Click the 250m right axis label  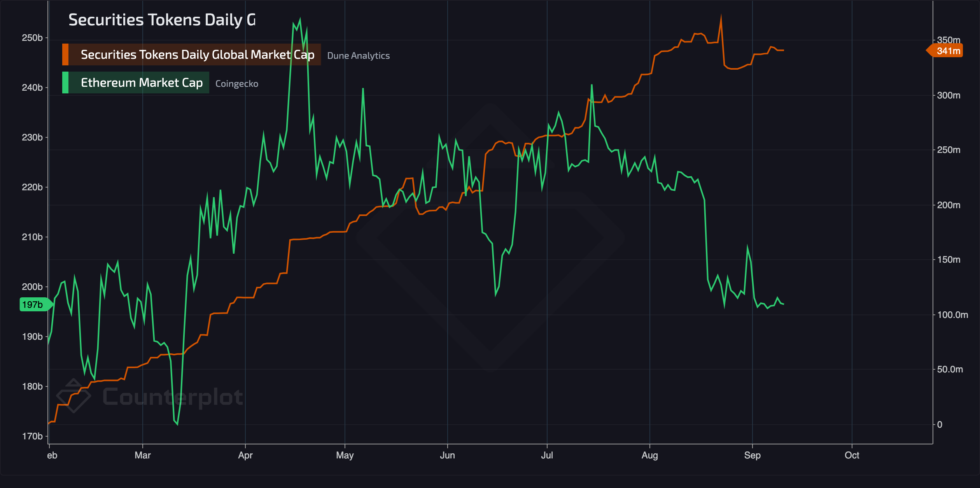coord(948,150)
